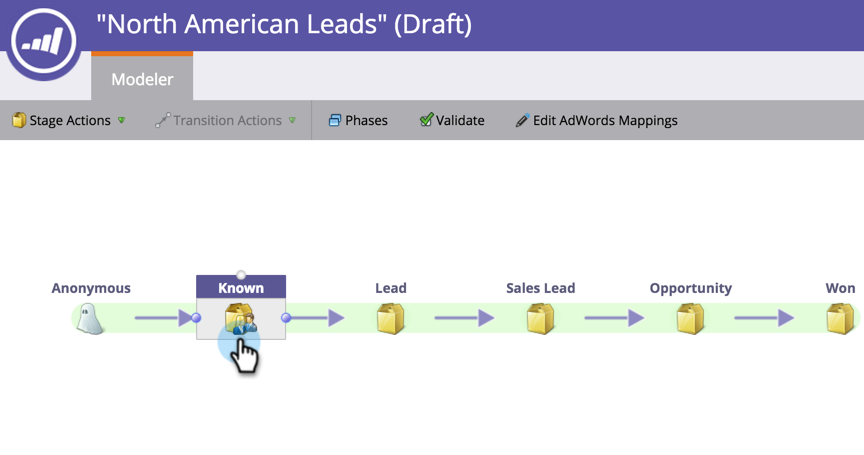Validate the model

click(x=452, y=120)
